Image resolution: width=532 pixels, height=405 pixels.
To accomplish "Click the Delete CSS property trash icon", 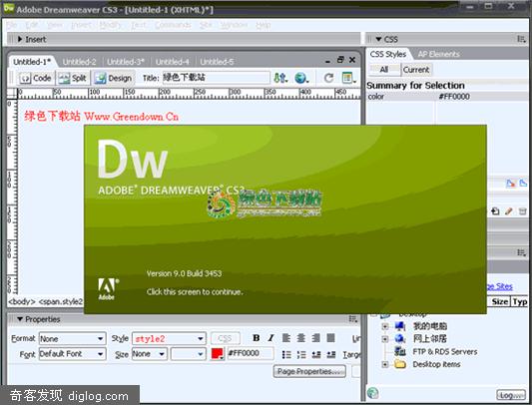I will click(x=522, y=211).
